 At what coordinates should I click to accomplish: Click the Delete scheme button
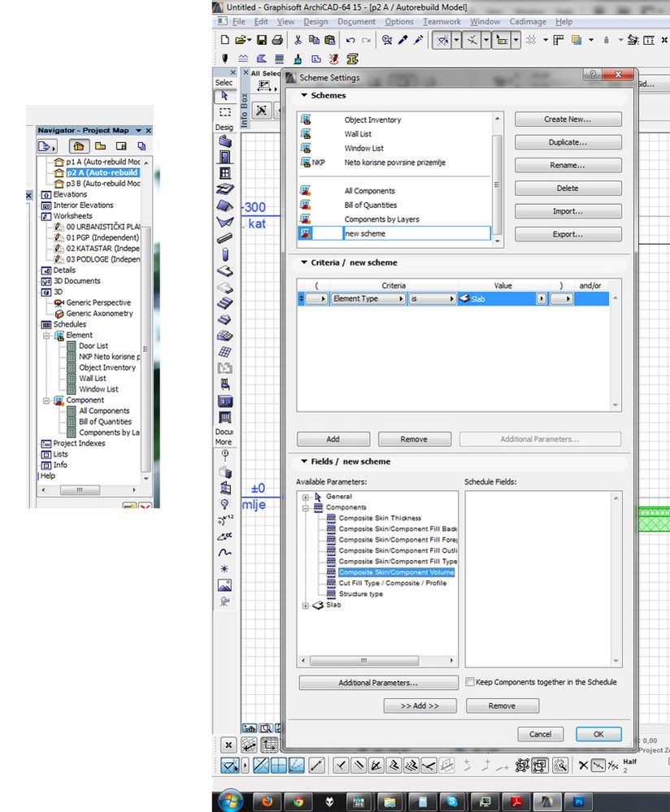click(568, 189)
